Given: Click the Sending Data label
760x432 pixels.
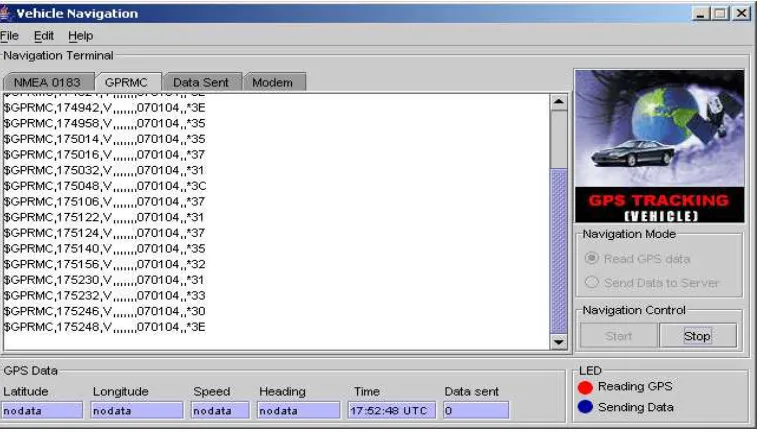Looking at the screenshot, I should pyautogui.click(x=636, y=407).
